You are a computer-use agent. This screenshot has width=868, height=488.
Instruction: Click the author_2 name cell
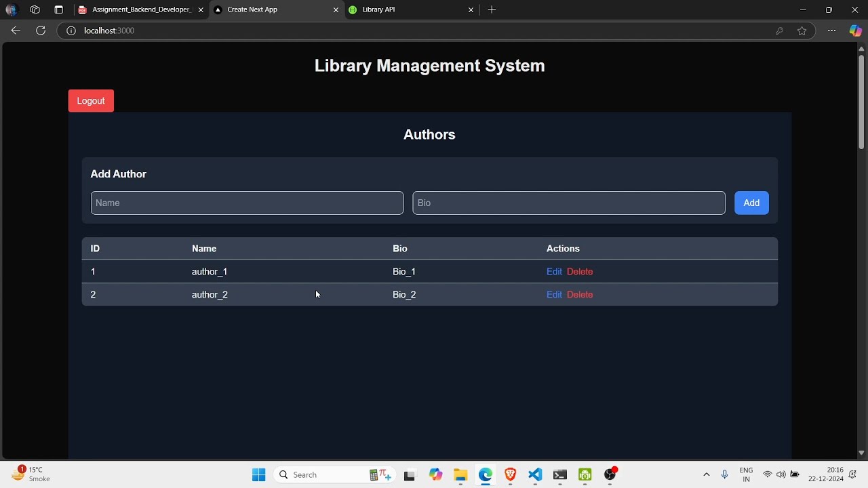pyautogui.click(x=210, y=295)
